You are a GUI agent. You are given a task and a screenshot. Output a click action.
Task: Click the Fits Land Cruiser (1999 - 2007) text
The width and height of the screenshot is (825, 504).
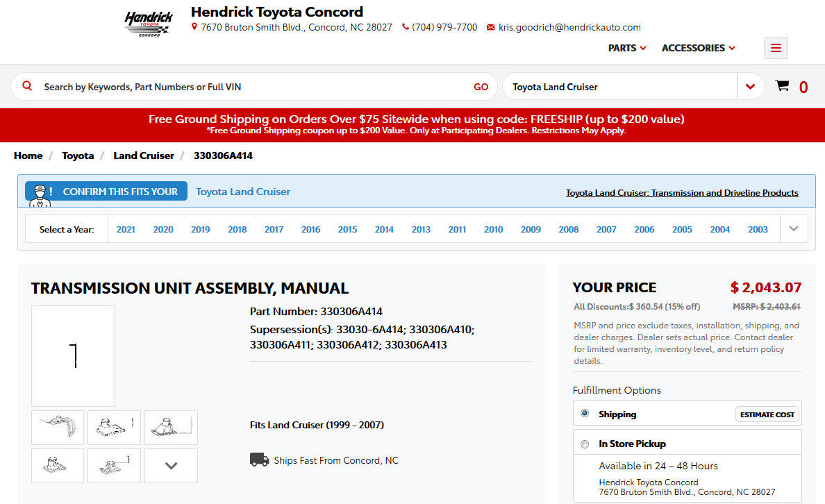(317, 425)
